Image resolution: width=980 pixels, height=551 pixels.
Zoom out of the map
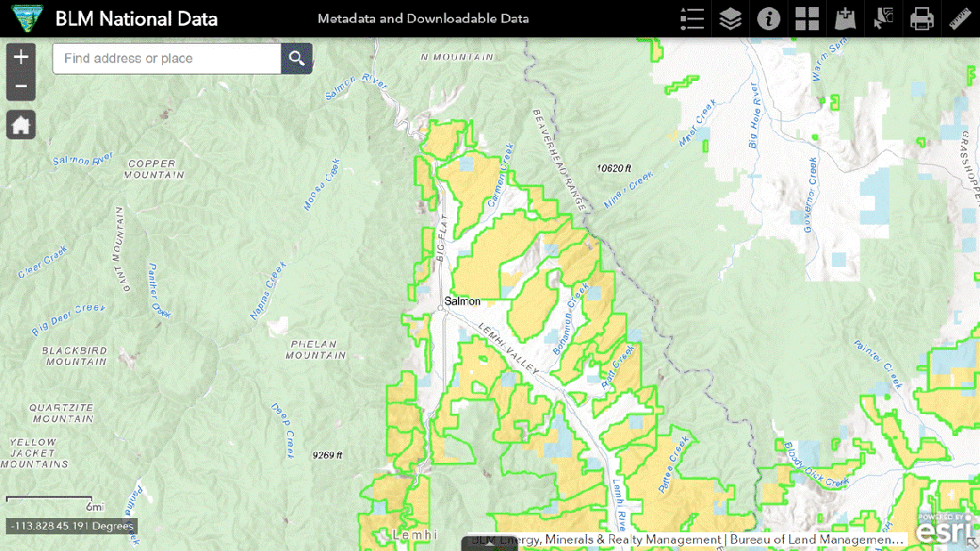[21, 87]
